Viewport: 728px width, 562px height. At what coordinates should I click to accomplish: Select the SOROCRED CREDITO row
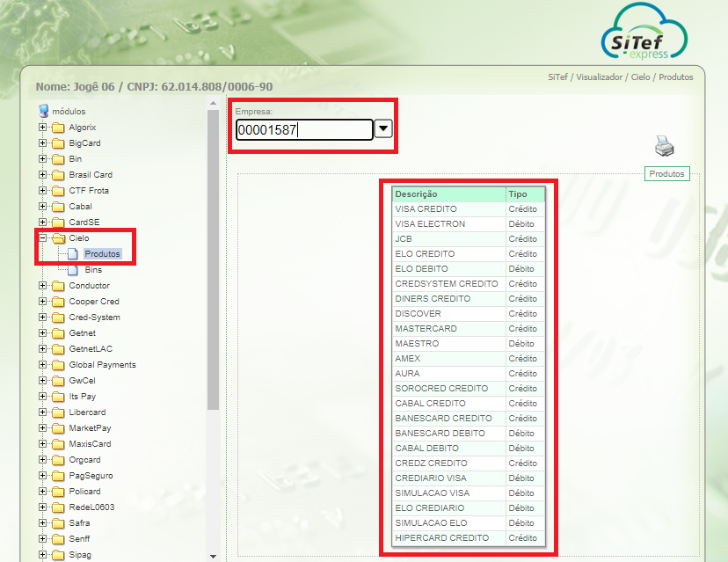click(469, 388)
